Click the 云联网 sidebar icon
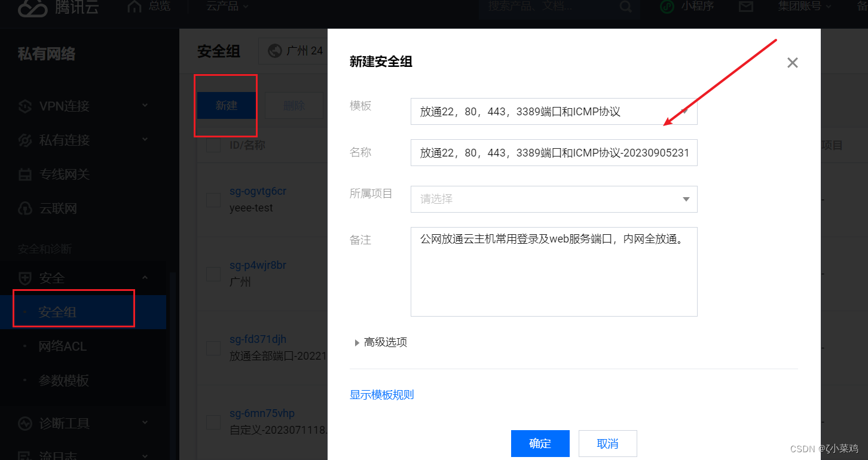868x460 pixels. coord(25,208)
